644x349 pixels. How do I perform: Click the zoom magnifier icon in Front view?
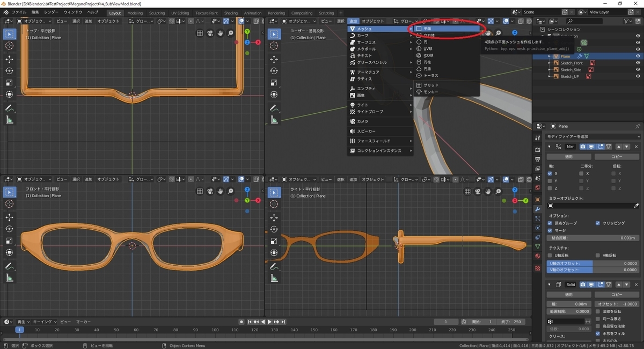click(x=231, y=191)
